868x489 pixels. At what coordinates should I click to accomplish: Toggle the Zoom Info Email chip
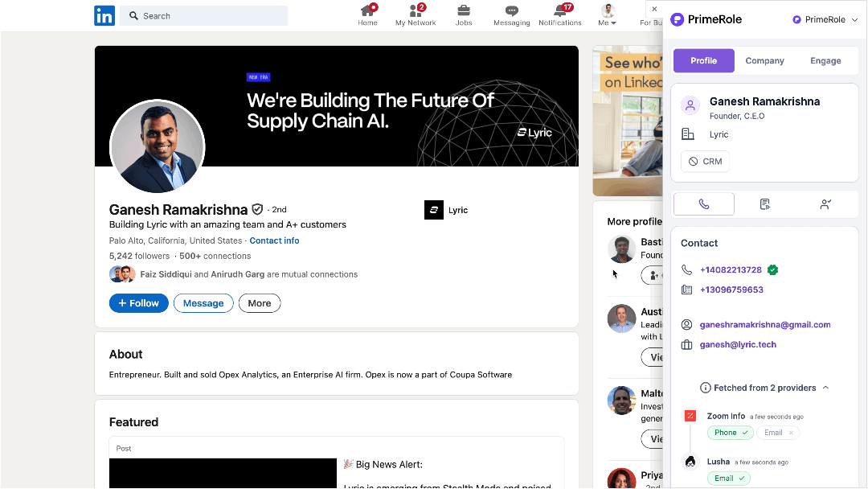point(778,433)
